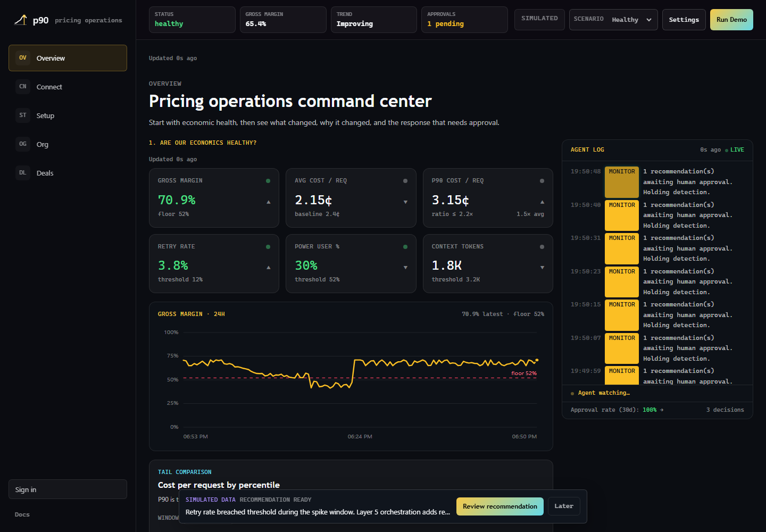The image size is (766, 532).
Task: Click the OG badge icon for Org
Action: click(x=23, y=144)
